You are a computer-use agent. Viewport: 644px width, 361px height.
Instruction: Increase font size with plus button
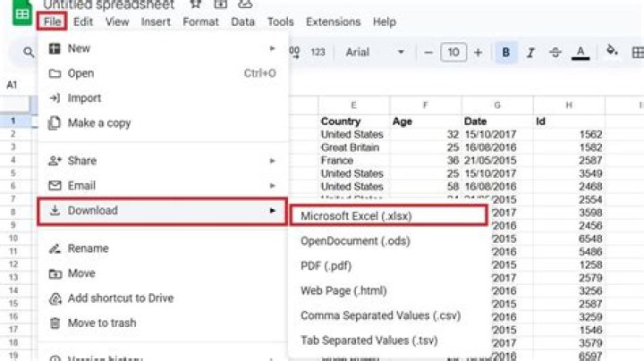point(478,53)
